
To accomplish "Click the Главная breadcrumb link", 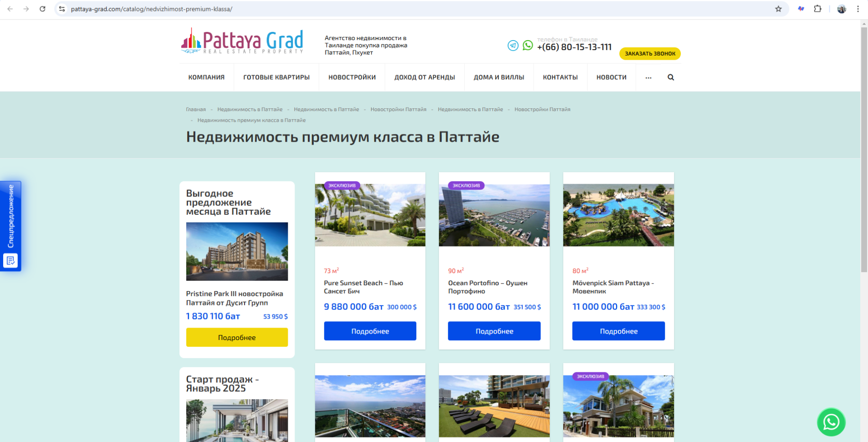I will tap(196, 109).
